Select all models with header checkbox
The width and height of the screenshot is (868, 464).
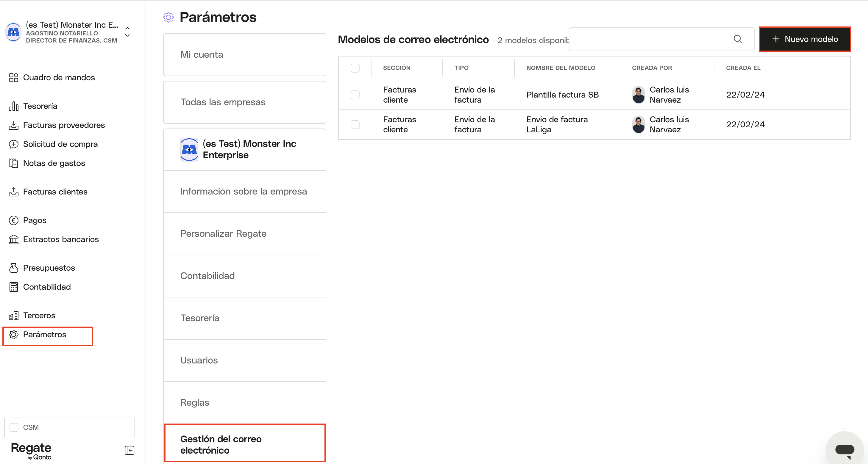tap(355, 68)
